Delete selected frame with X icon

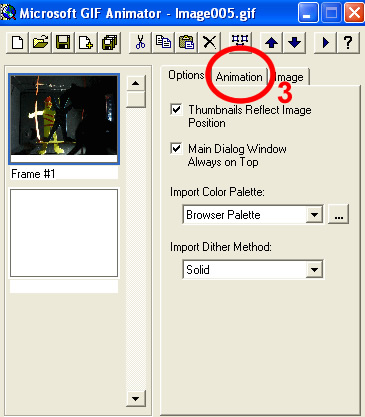[x=209, y=43]
